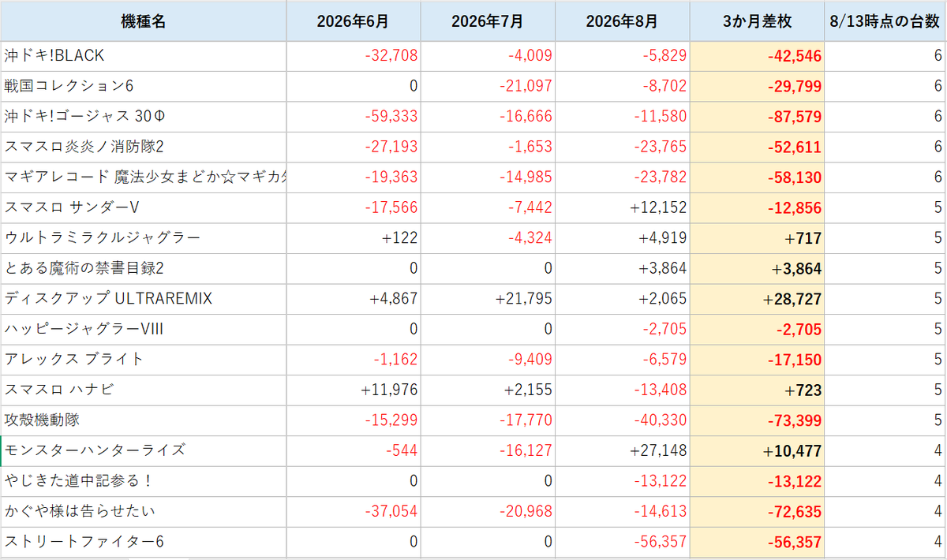The image size is (947, 560).
Task: Select the +21,795 July cell
Action: tap(488, 299)
